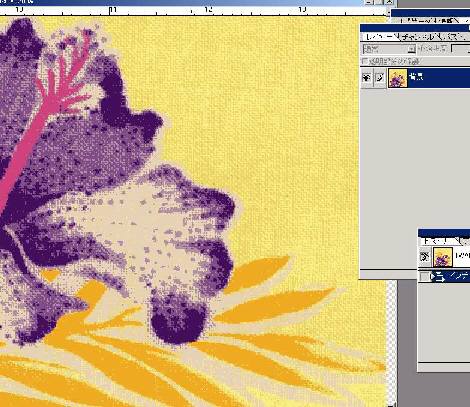Click the horizontal ruler above the canvas

(x=193, y=10)
